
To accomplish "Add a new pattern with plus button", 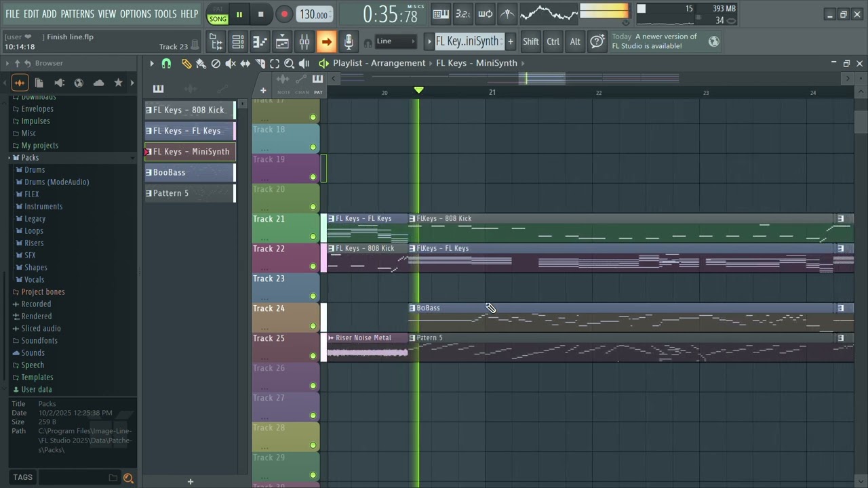I will (511, 41).
